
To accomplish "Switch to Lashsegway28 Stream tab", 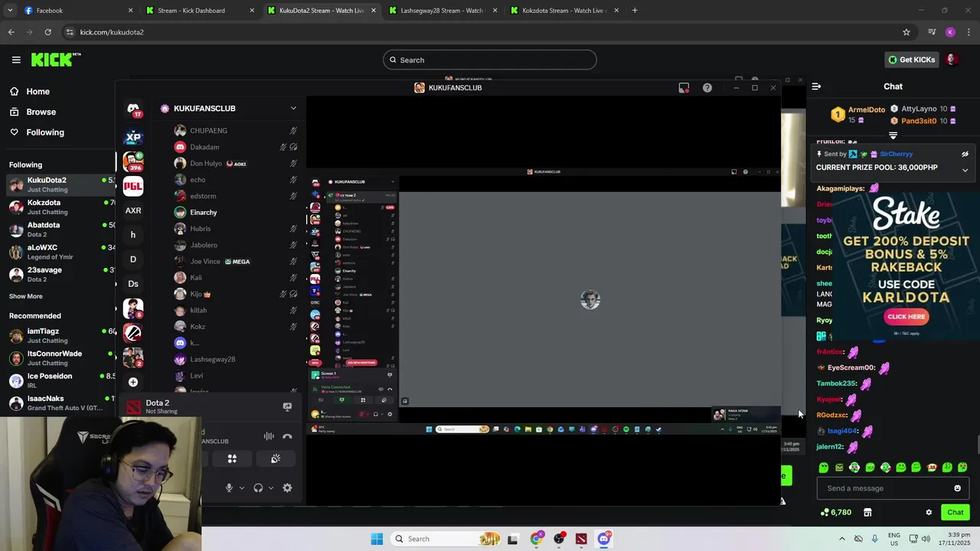I will 444,11.
